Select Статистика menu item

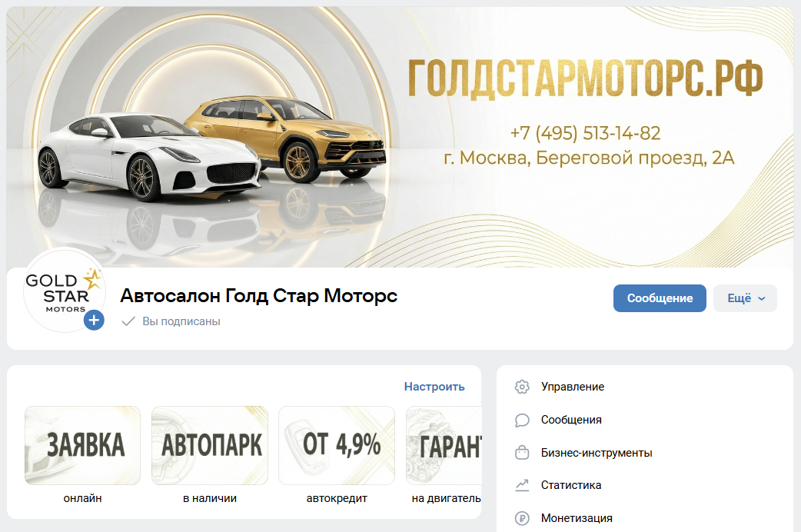pyautogui.click(x=571, y=485)
